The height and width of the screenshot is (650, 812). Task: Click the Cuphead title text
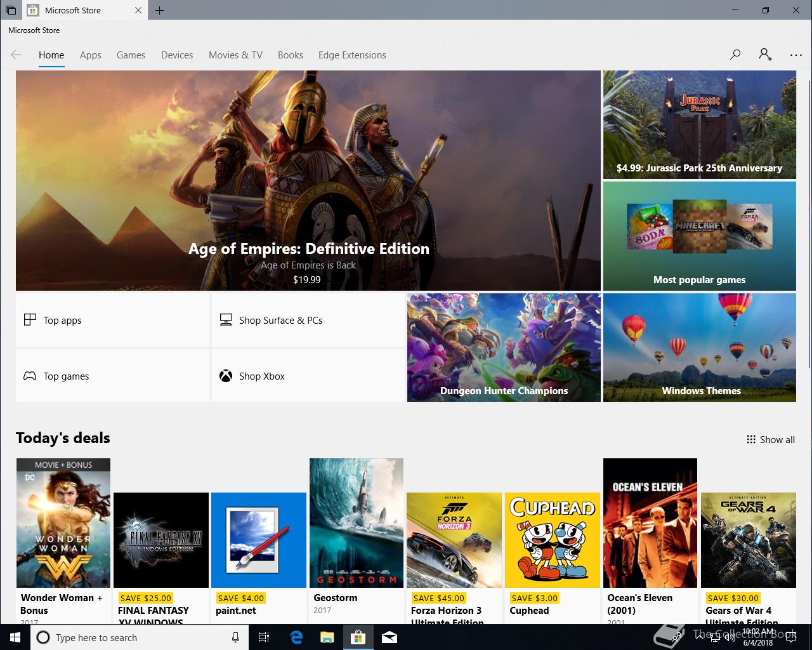click(529, 611)
